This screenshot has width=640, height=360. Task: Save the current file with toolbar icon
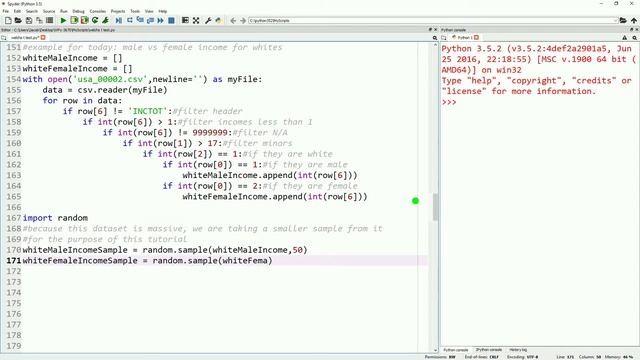pyautogui.click(x=29, y=20)
